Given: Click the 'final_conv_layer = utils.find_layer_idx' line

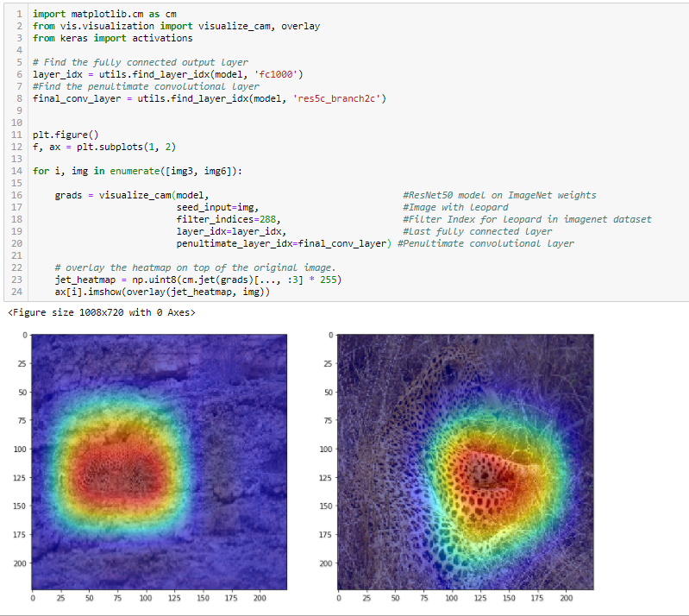Looking at the screenshot, I should coord(210,98).
